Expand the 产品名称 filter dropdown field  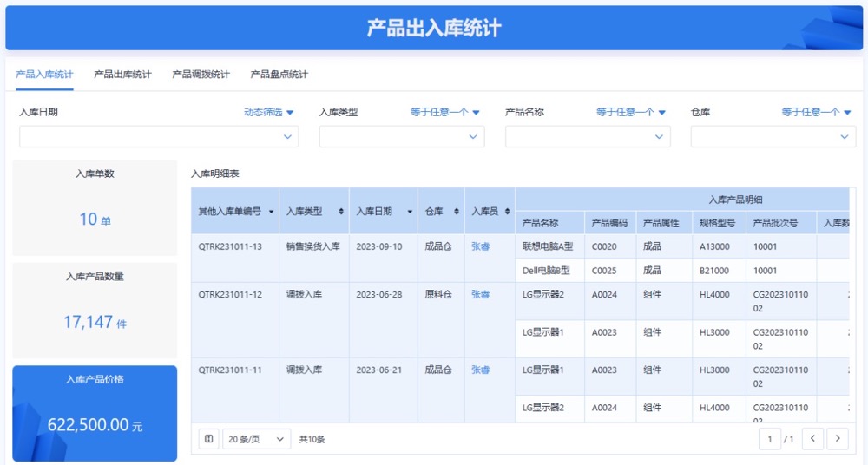point(588,137)
